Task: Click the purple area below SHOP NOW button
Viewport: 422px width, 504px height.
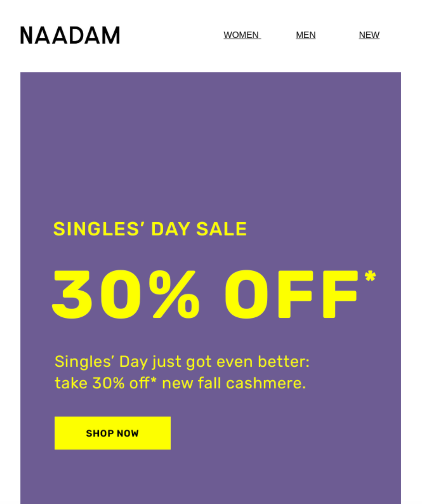Action: [211, 477]
